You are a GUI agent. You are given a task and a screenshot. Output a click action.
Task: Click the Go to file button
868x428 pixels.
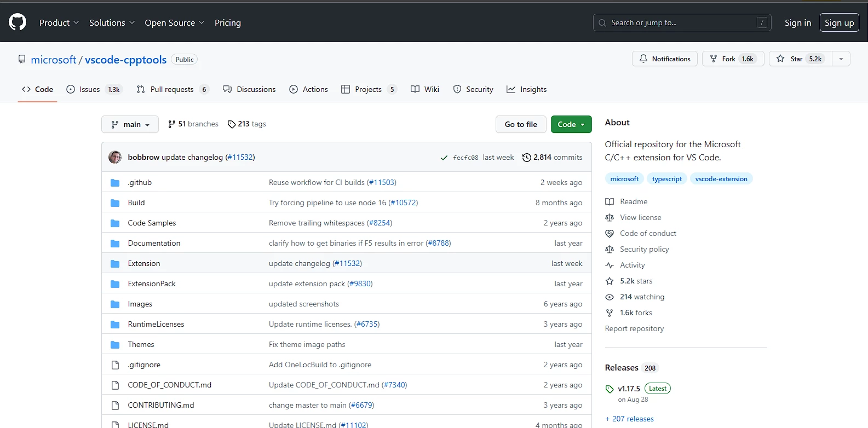(520, 124)
